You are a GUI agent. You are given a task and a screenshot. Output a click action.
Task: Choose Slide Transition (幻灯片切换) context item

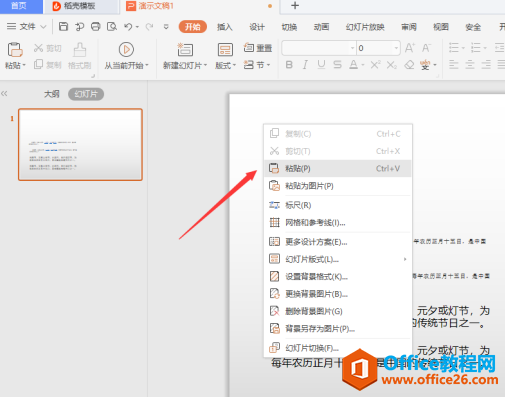338,348
